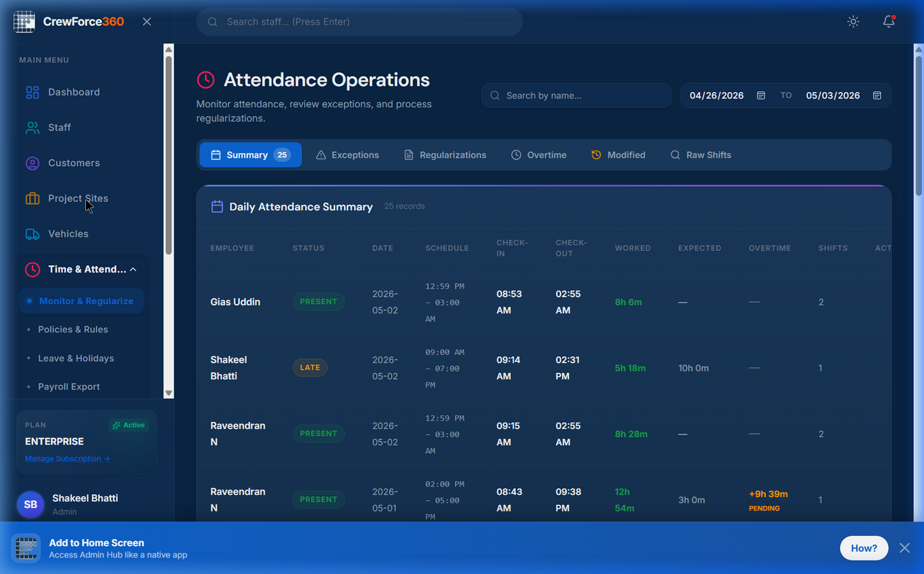This screenshot has width=924, height=574.
Task: Select Monitor & Regularize submenu item
Action: click(x=82, y=301)
